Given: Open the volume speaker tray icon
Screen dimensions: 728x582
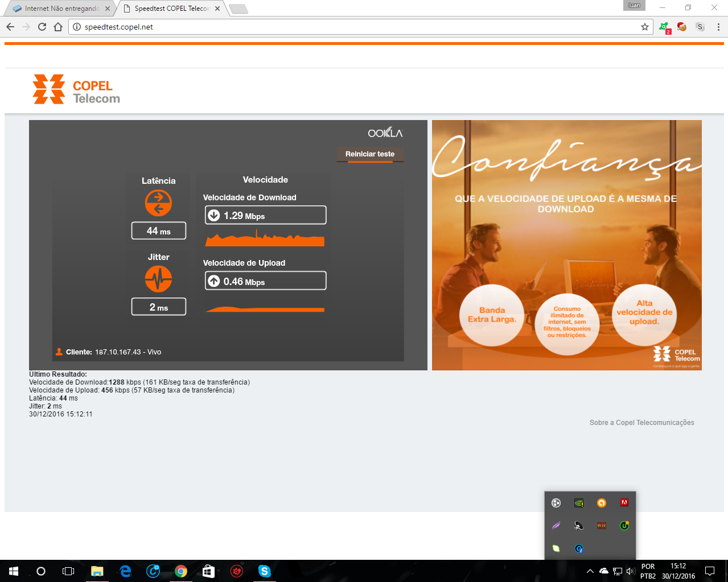Looking at the screenshot, I should coord(630,571).
